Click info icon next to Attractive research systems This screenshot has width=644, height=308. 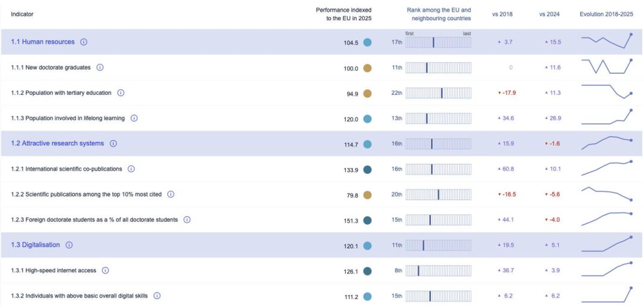coord(113,144)
